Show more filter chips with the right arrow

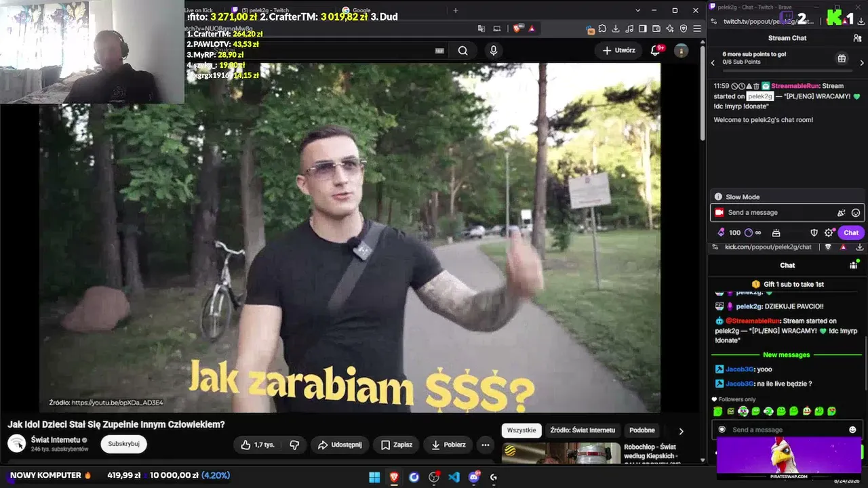[681, 431]
